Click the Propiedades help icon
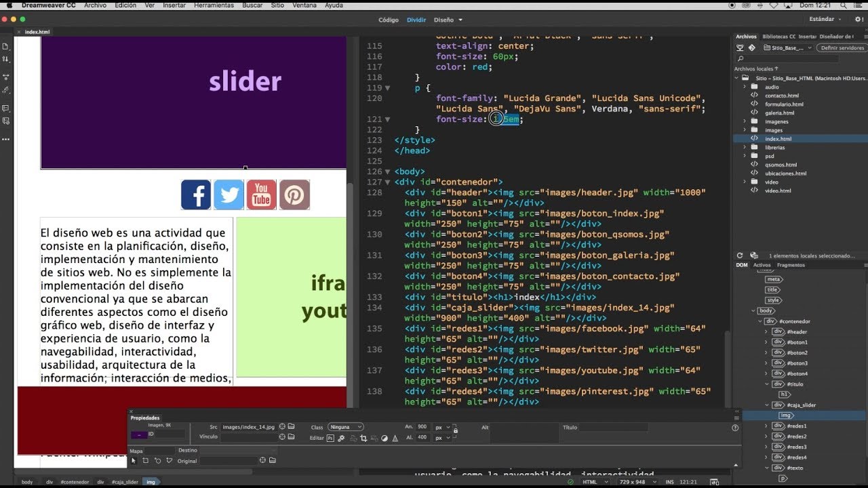The height and width of the screenshot is (488, 868). coord(735,428)
